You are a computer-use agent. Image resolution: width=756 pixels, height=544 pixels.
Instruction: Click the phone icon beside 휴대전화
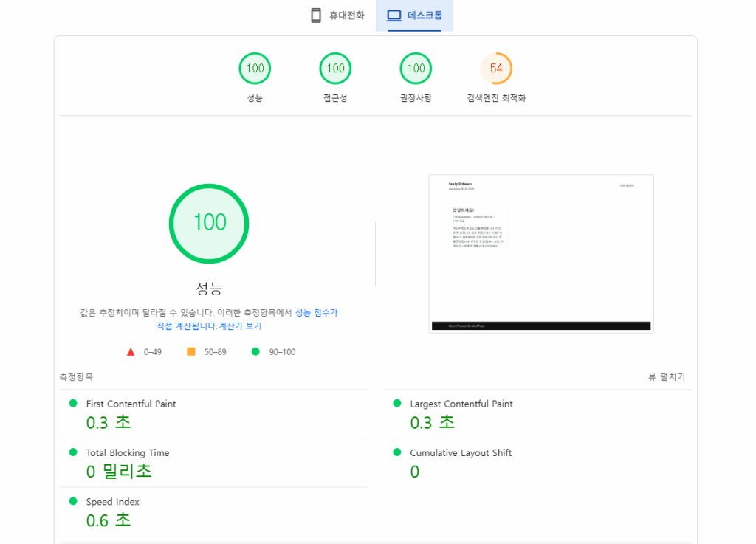point(316,16)
